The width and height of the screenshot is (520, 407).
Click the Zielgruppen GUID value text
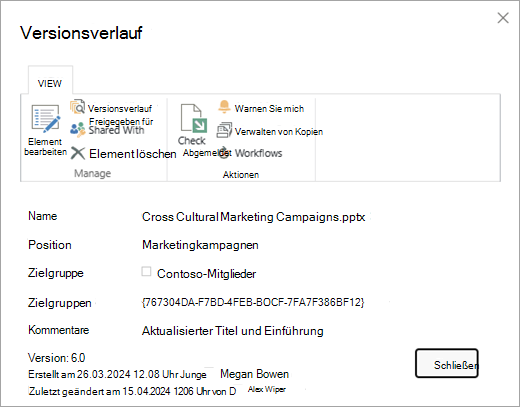(253, 302)
